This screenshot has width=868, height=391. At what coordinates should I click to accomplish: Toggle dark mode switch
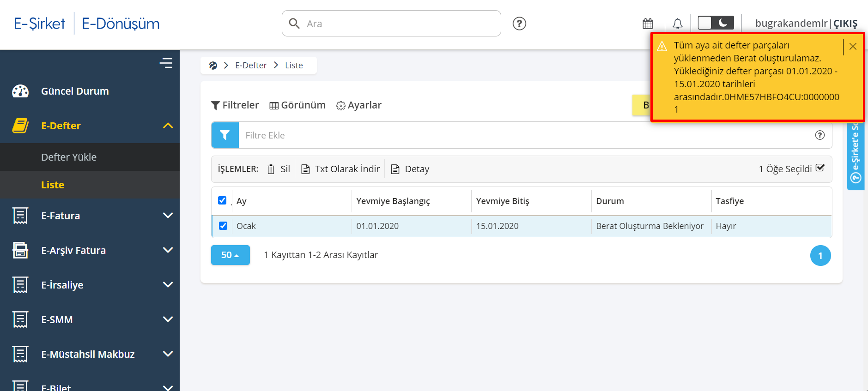pos(716,23)
